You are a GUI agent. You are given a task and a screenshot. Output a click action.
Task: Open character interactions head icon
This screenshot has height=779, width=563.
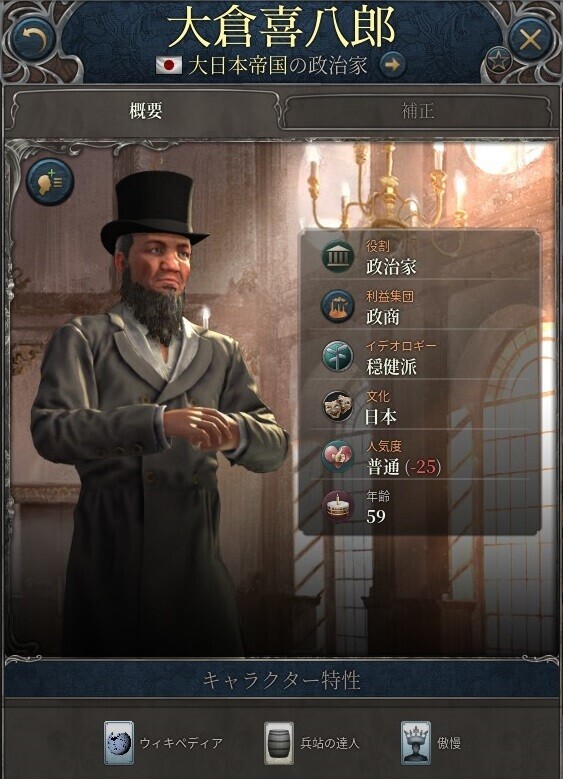[x=50, y=181]
